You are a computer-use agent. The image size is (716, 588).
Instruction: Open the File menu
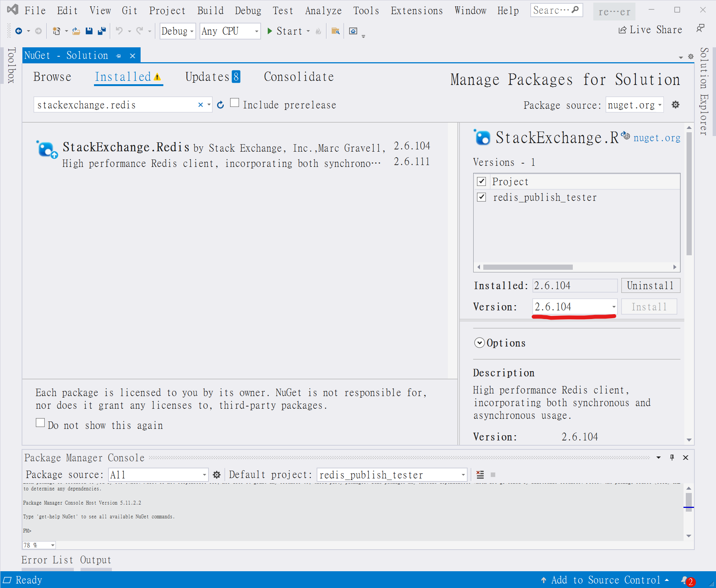(35, 10)
